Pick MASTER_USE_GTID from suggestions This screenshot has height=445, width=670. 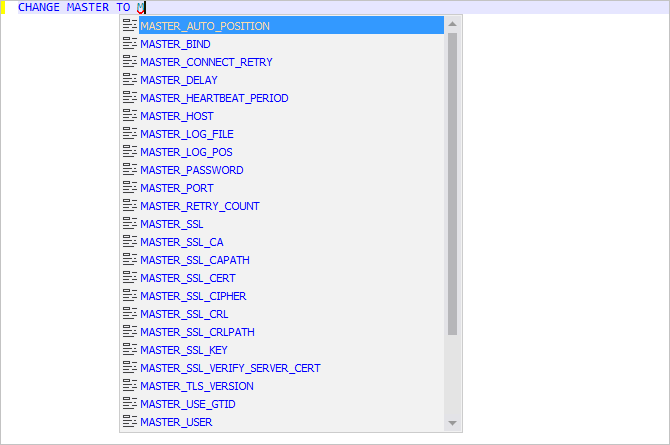pyautogui.click(x=282, y=404)
